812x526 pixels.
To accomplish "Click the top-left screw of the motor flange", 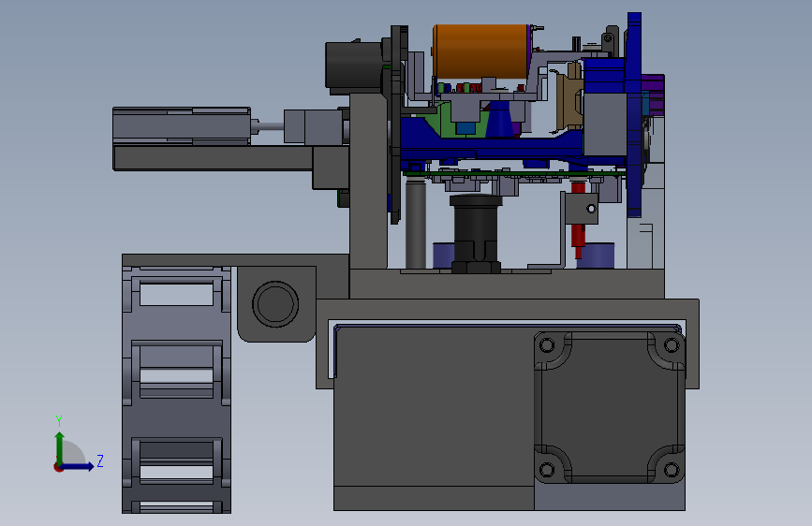I will click(x=547, y=344).
